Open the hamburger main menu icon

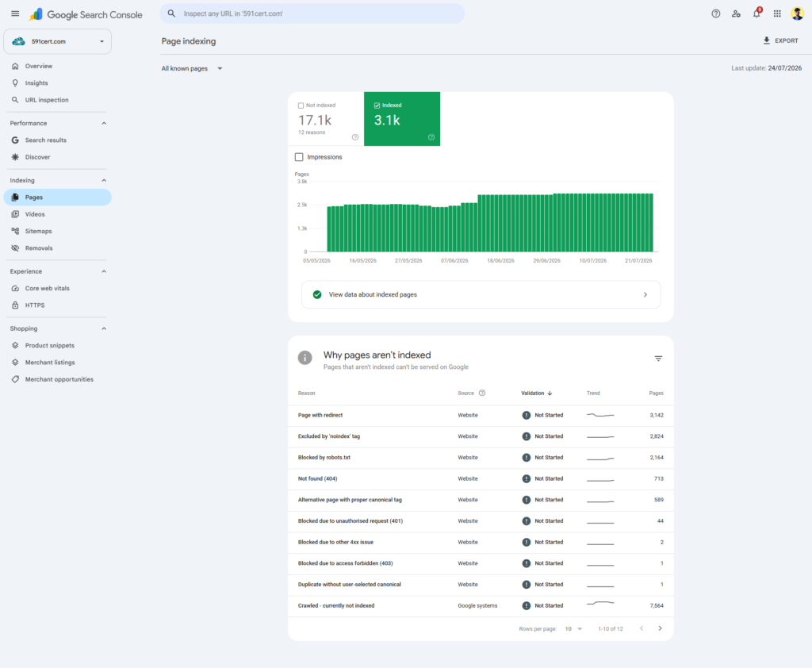(x=15, y=14)
